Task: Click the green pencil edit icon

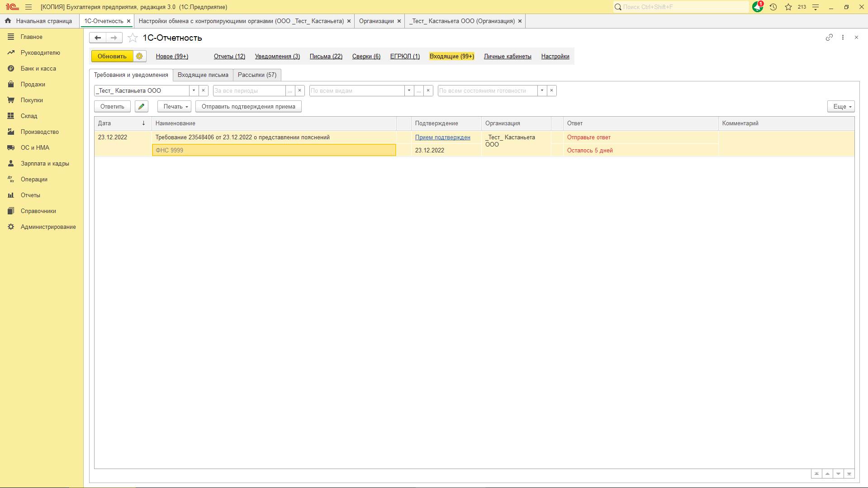Action: pos(142,106)
